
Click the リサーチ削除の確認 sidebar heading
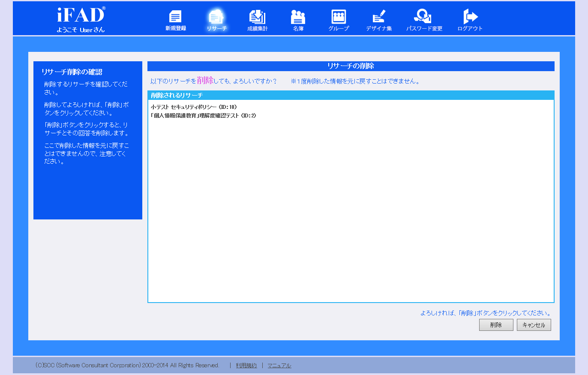click(x=72, y=72)
